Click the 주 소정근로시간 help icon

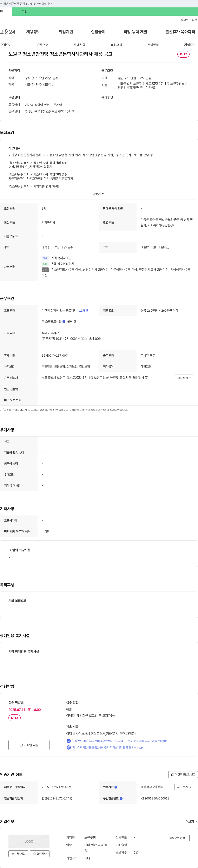(64, 322)
